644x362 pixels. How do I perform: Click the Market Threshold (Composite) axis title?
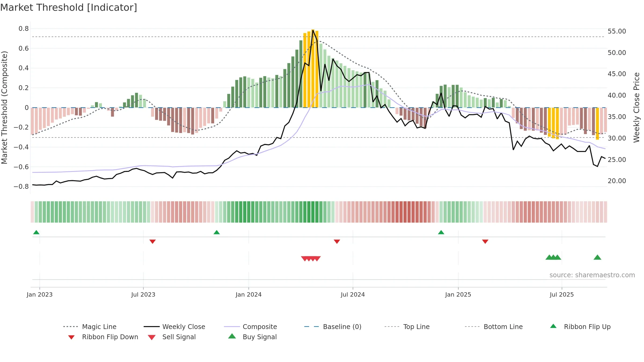pyautogui.click(x=4, y=107)
